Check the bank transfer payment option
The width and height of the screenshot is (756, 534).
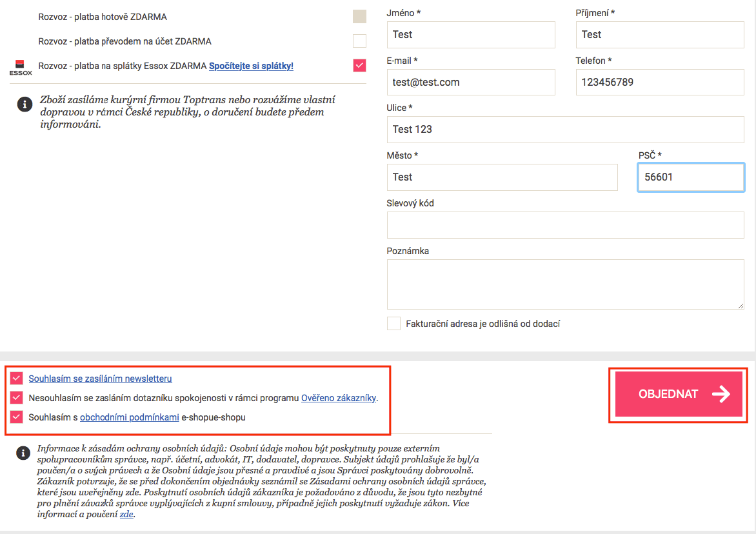(x=359, y=41)
